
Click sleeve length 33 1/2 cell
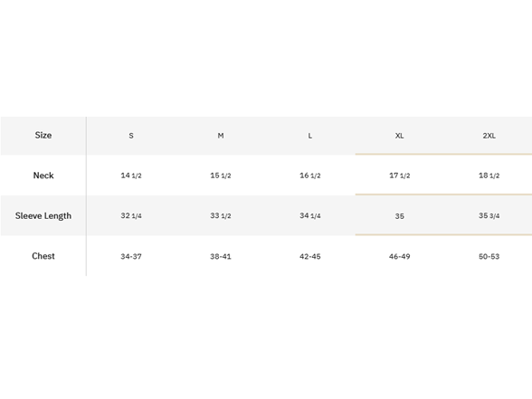coord(221,215)
